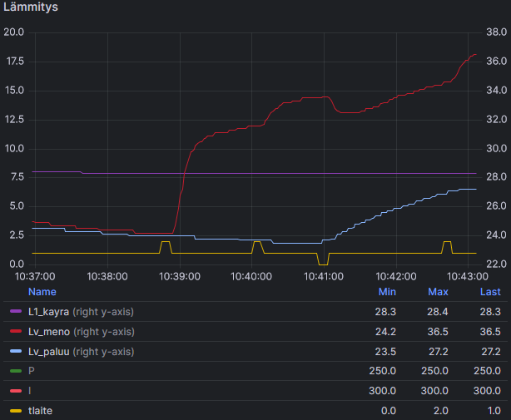Viewport: 511px width, 420px height.
Task: Open the Lämmitys panel title menu
Action: click(29, 7)
